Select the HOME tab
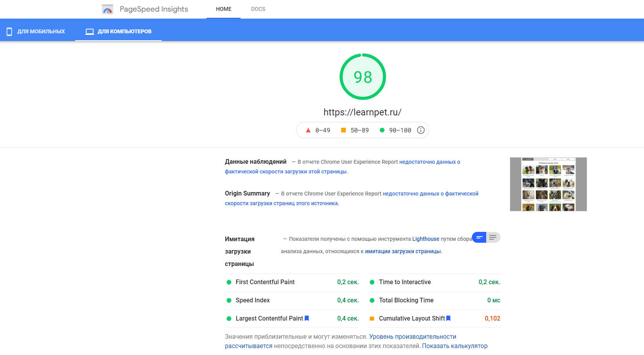Image resolution: width=644 pixels, height=355 pixels. 224,9
